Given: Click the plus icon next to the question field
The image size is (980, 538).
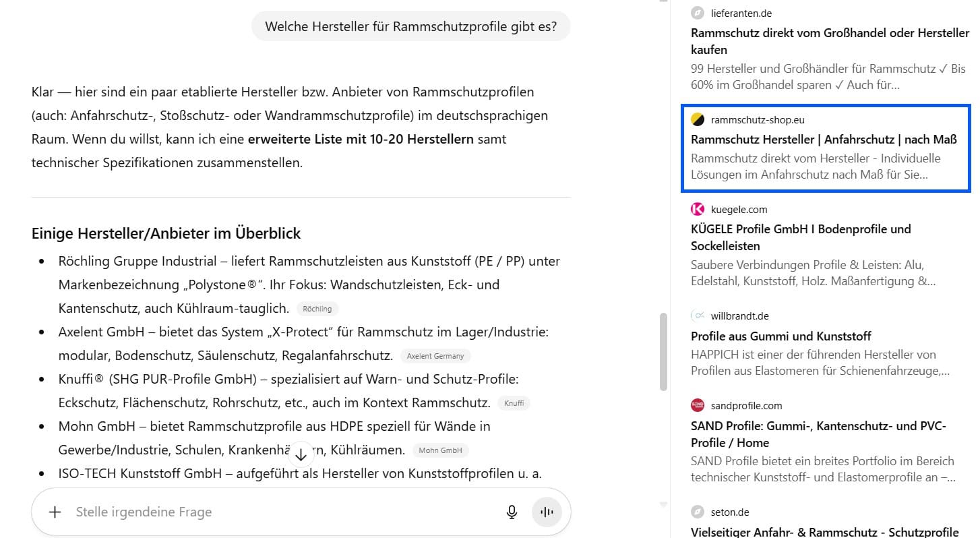Looking at the screenshot, I should click(55, 512).
